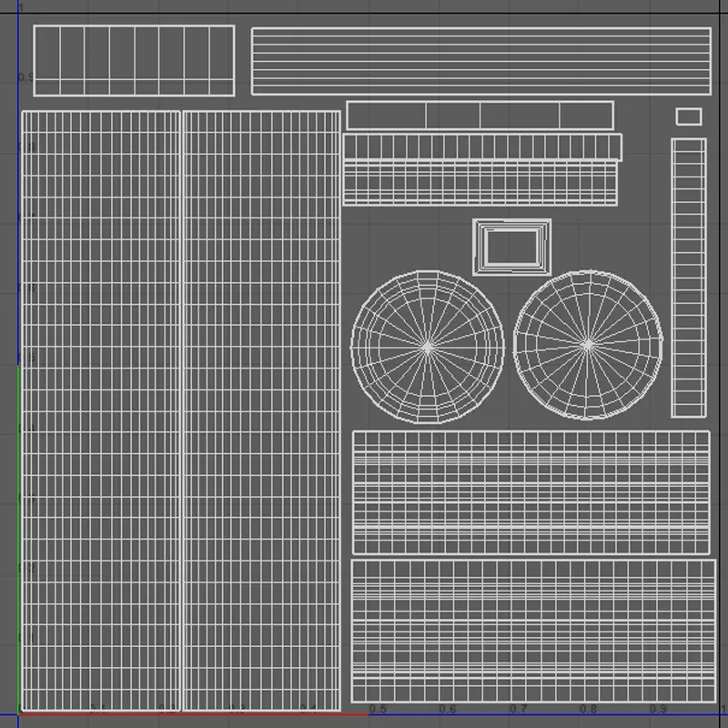Click the 0.7 label on horizontal axis
The height and width of the screenshot is (728, 728).
click(518, 709)
